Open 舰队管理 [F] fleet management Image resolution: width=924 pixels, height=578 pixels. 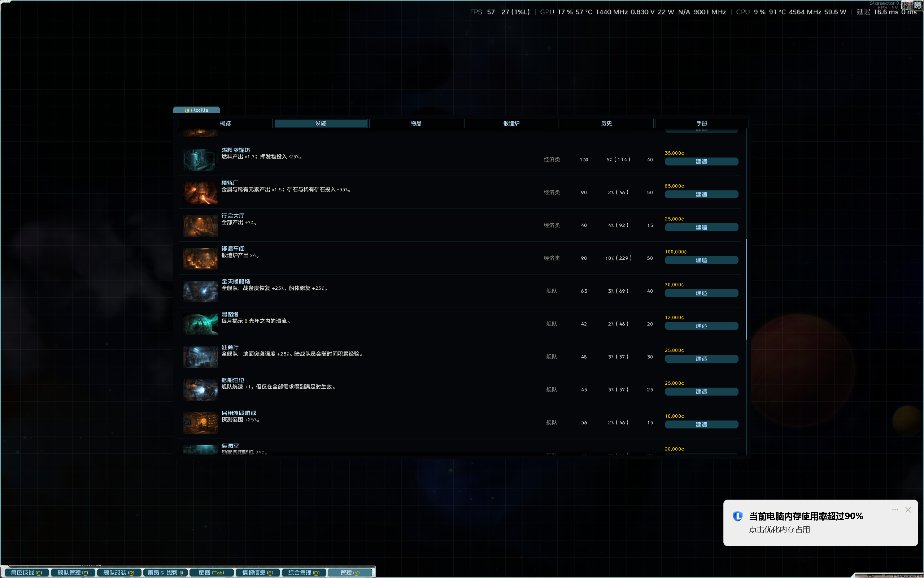click(x=73, y=572)
